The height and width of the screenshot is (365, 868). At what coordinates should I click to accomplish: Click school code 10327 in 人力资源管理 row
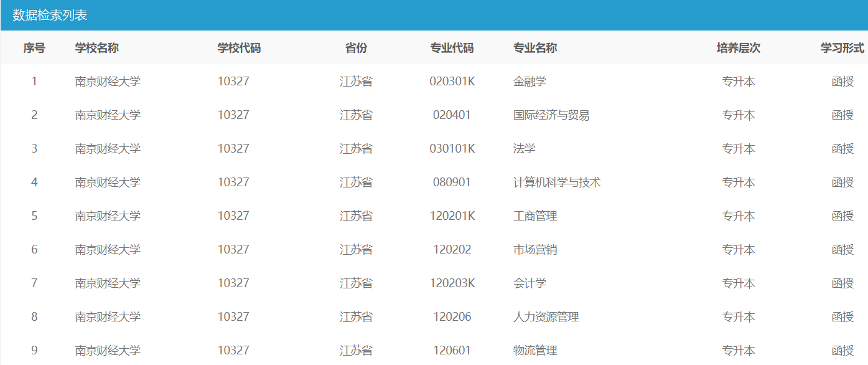pos(233,317)
